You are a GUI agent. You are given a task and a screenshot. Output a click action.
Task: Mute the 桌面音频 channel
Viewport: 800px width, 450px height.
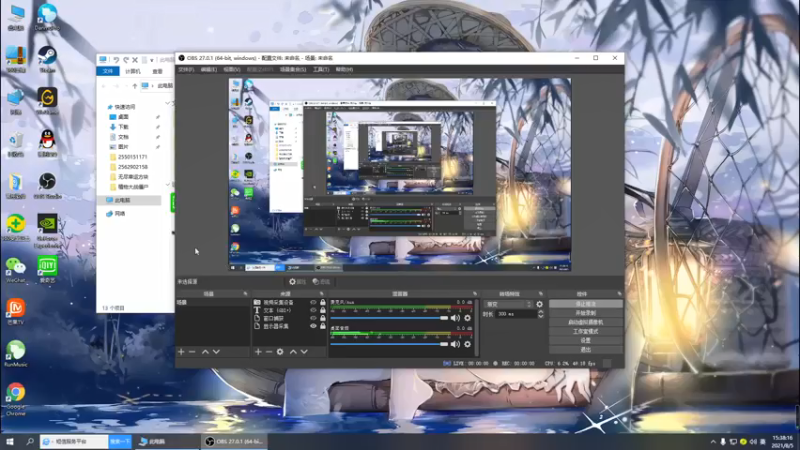click(x=455, y=344)
